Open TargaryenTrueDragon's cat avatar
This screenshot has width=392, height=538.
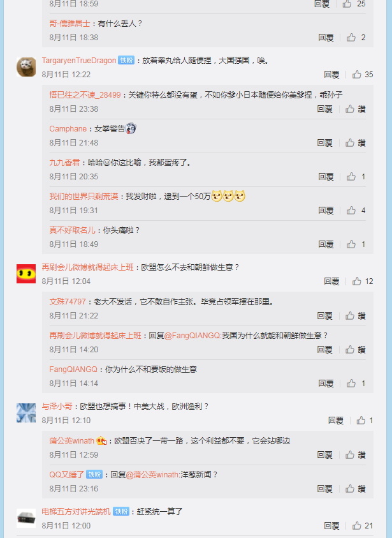(x=26, y=67)
